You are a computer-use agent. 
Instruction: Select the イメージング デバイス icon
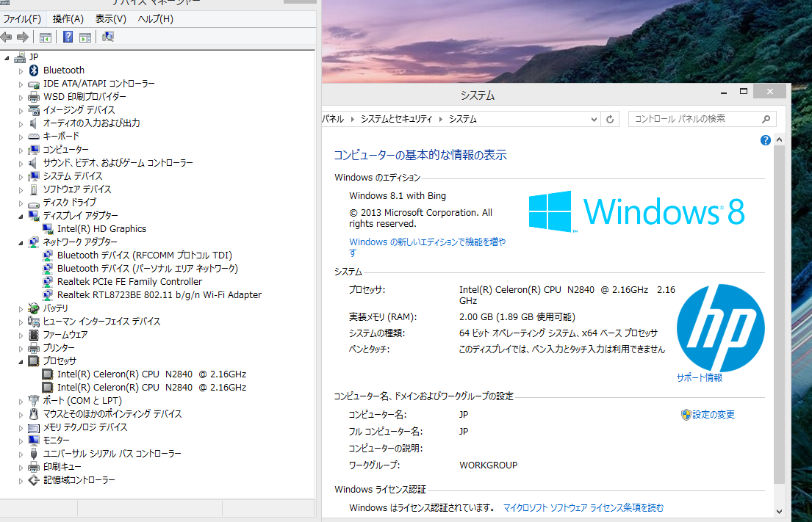pos(34,110)
